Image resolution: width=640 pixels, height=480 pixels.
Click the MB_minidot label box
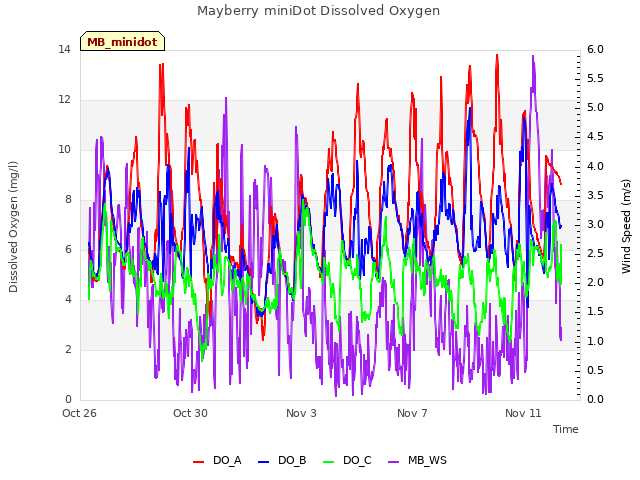[x=122, y=41]
